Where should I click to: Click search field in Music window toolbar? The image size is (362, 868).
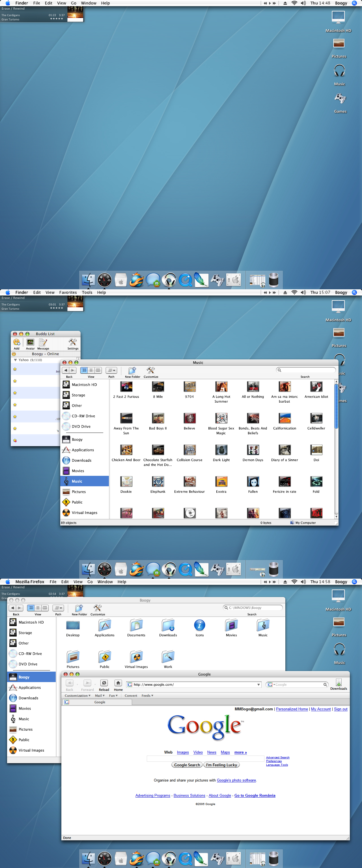coord(306,370)
